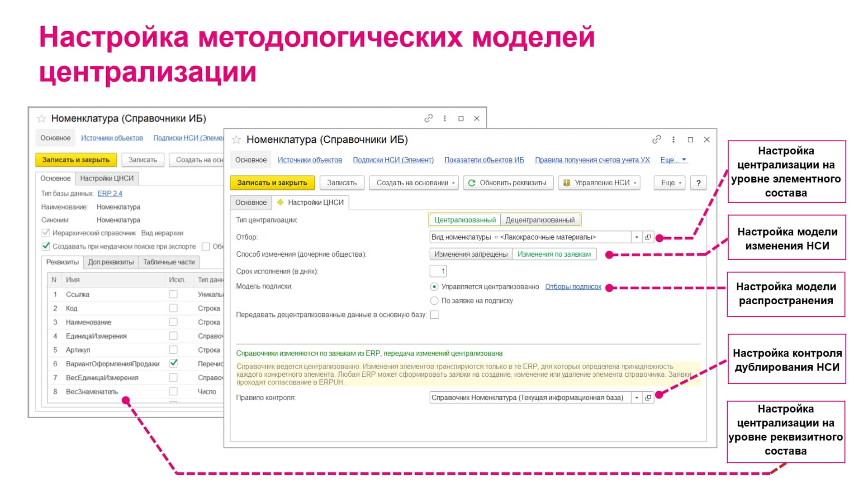Select Артикул row name cell
868x489 pixels.
113,350
